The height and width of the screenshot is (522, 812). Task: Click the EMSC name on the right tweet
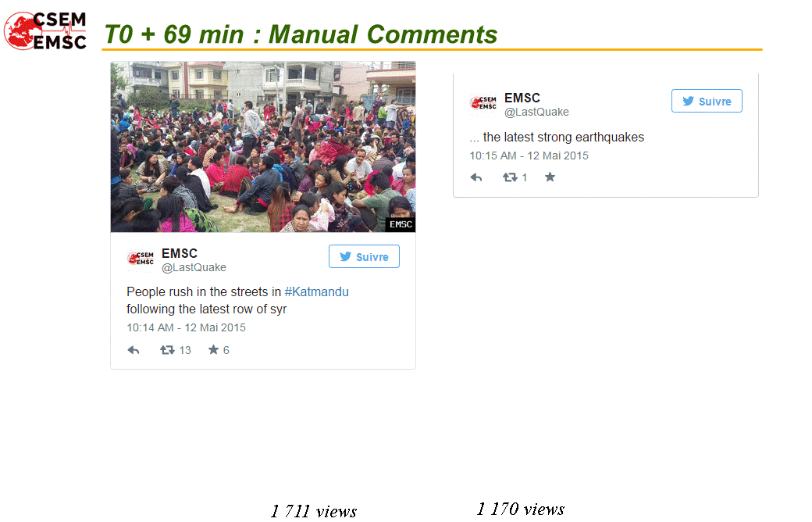[522, 98]
